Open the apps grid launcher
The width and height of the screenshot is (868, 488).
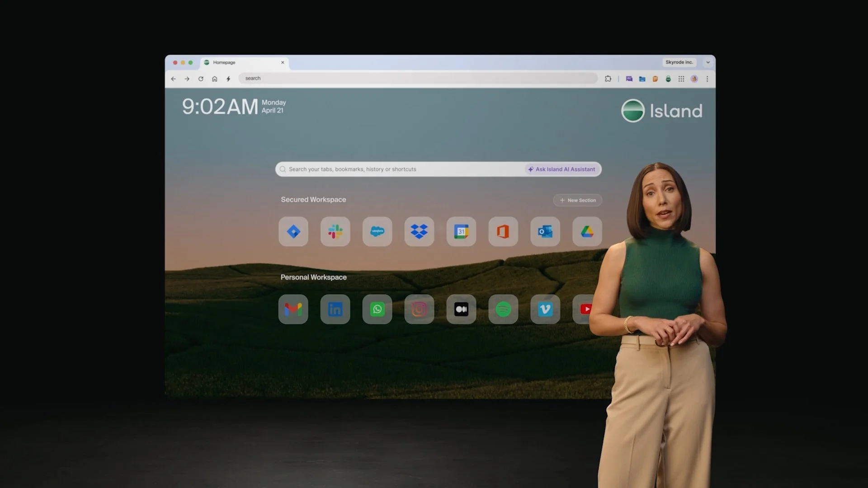pos(681,79)
